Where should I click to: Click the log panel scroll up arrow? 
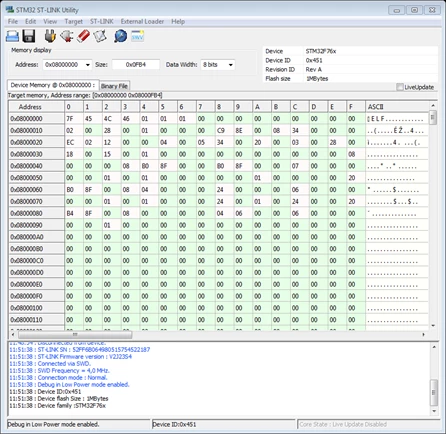point(434,347)
